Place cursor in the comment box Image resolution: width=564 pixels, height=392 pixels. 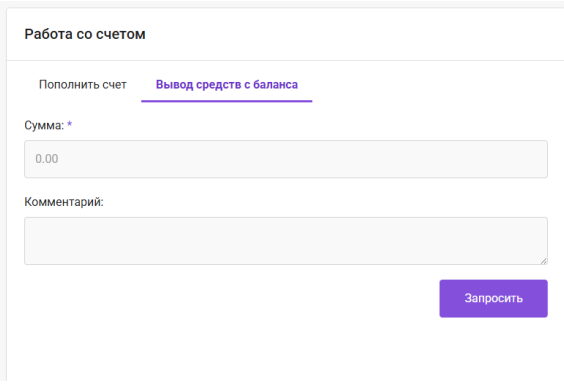tap(286, 241)
